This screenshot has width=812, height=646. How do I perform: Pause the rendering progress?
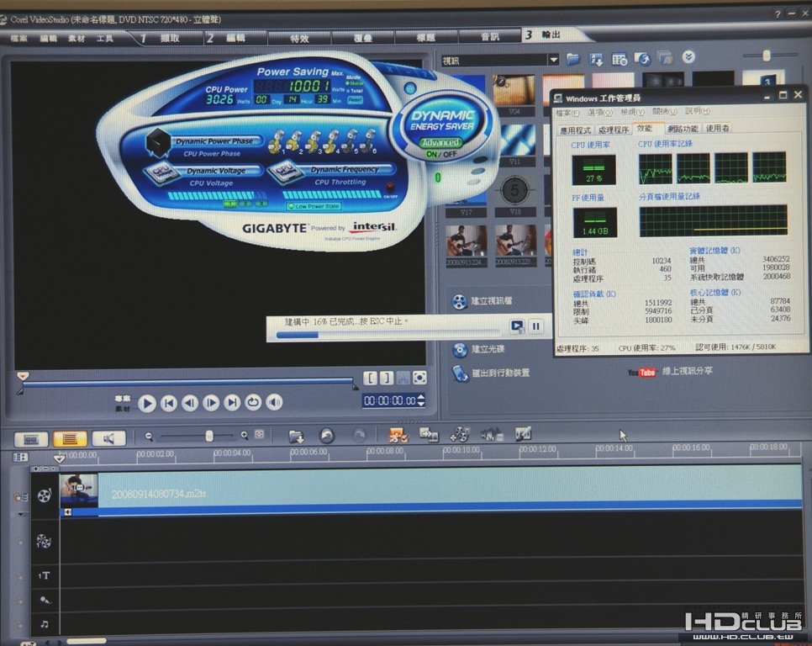pos(536,326)
